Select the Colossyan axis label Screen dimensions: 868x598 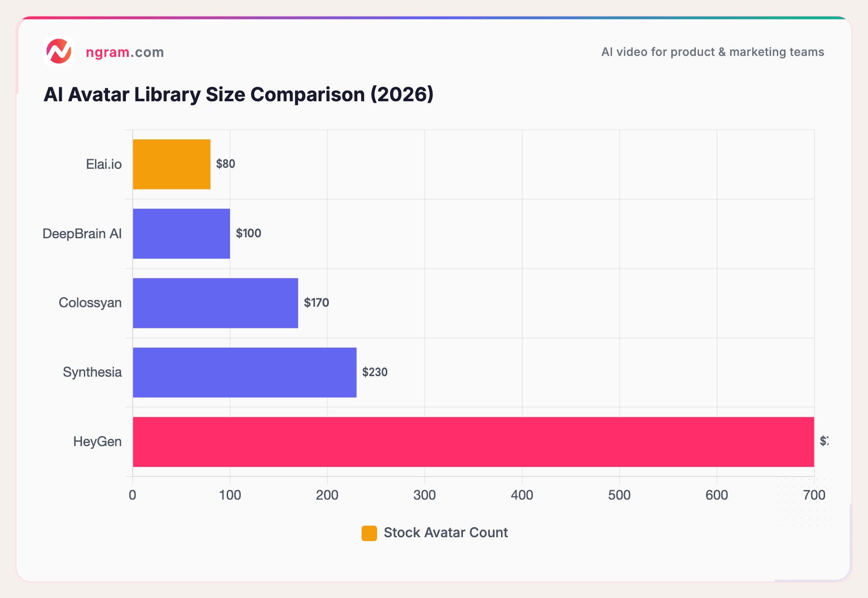click(x=90, y=303)
